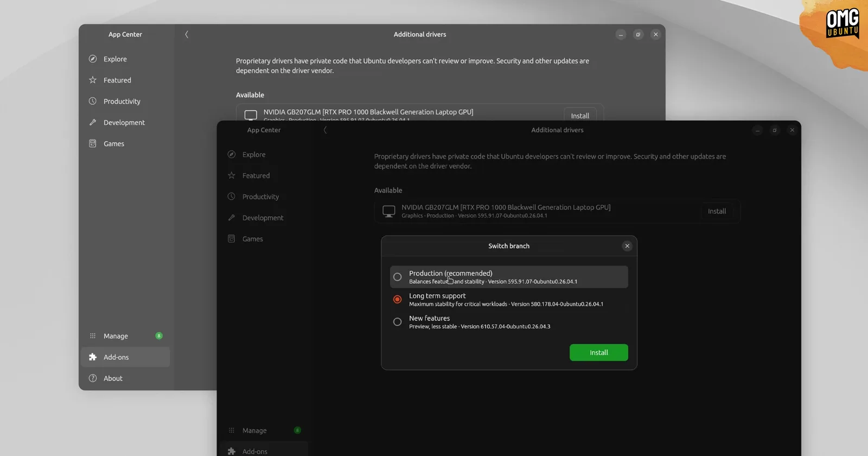Open Featured label in front window sidebar
This screenshot has height=456, width=868.
256,175
